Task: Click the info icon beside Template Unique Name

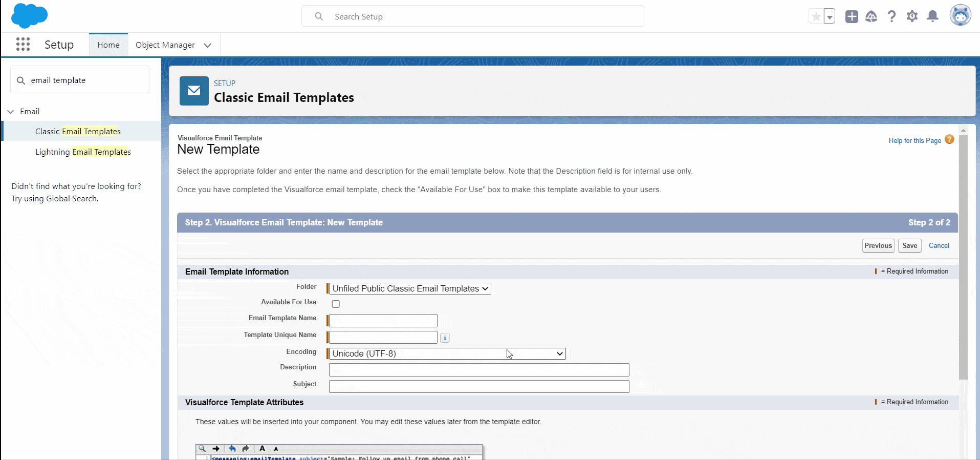Action: pos(445,338)
